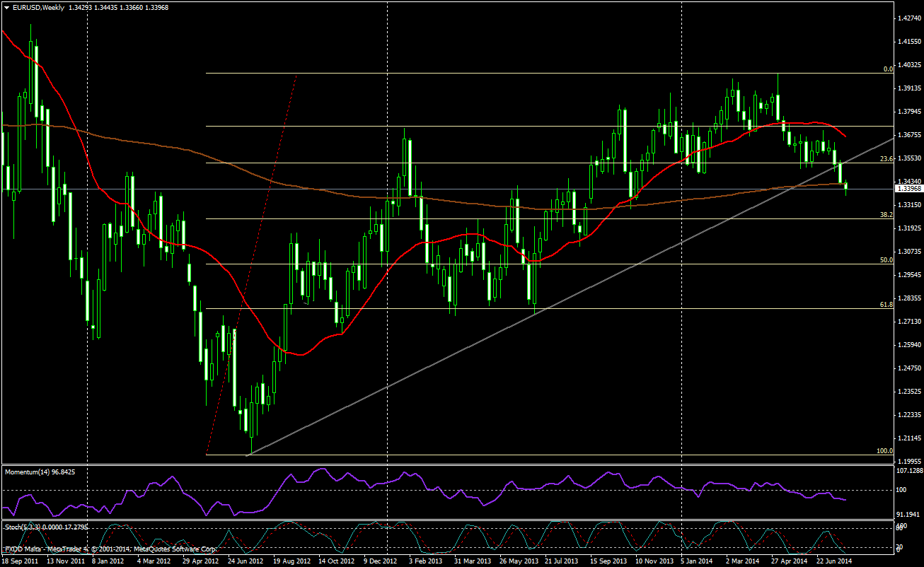
Task: Select the 22 Jun 2014 date label
Action: [832, 561]
